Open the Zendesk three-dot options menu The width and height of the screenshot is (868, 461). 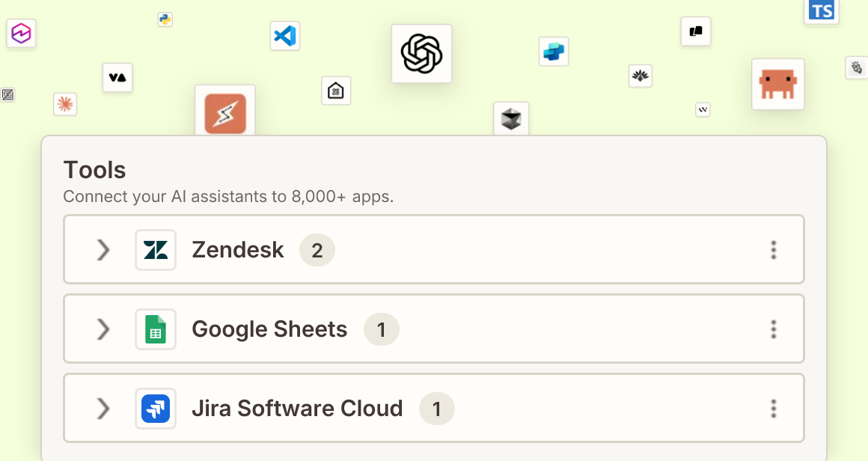tap(773, 250)
